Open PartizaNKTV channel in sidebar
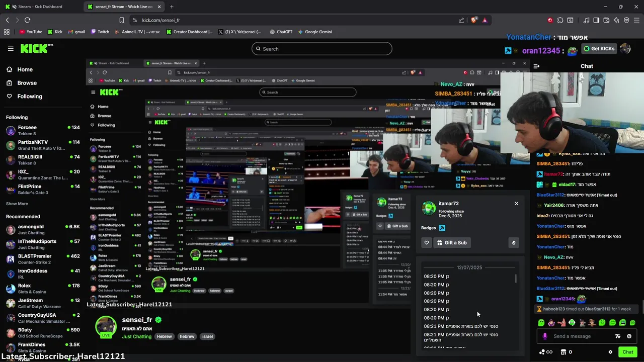Viewport: 644px width, 362px height. point(43,145)
